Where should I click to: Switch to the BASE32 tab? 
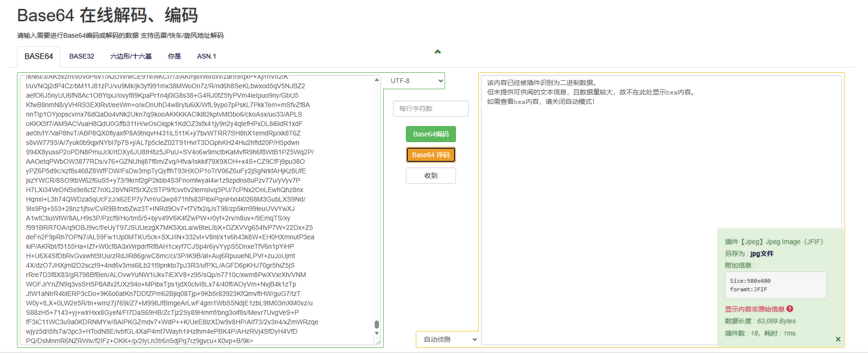coord(81,56)
